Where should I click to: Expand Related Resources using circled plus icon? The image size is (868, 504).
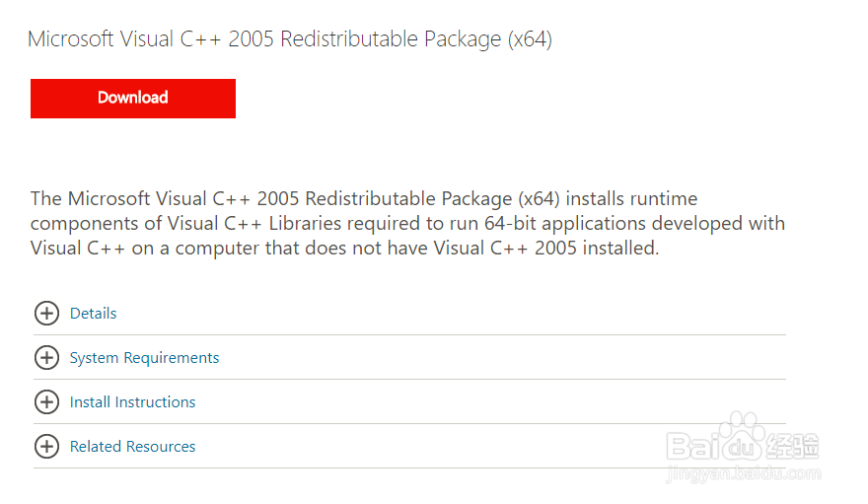click(x=47, y=446)
